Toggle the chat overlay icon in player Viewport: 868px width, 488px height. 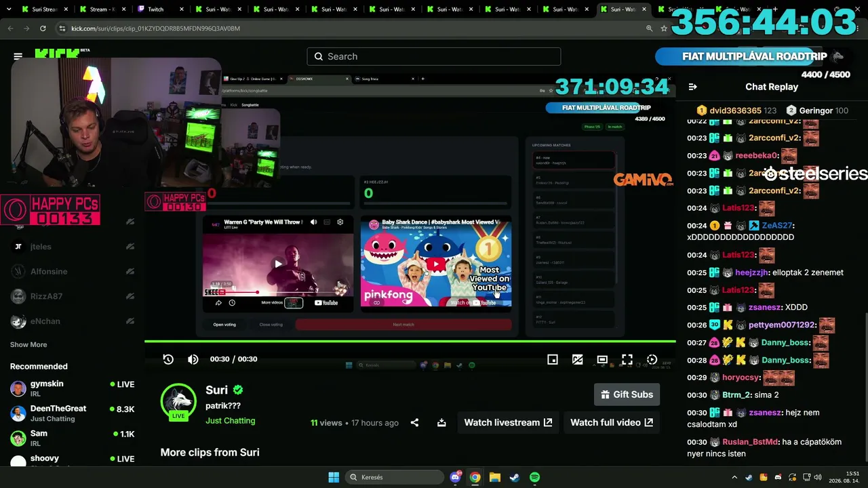pos(577,360)
